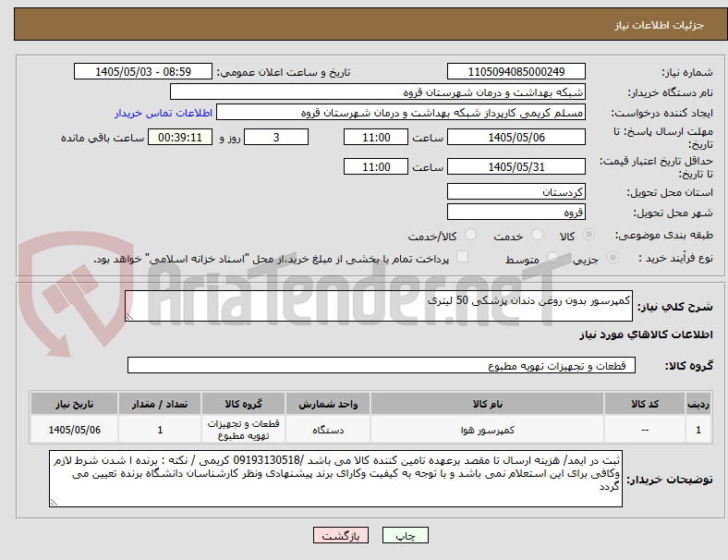This screenshot has width=728, height=560.
Task: Select the متوسط purchase type radio
Action: click(x=552, y=257)
